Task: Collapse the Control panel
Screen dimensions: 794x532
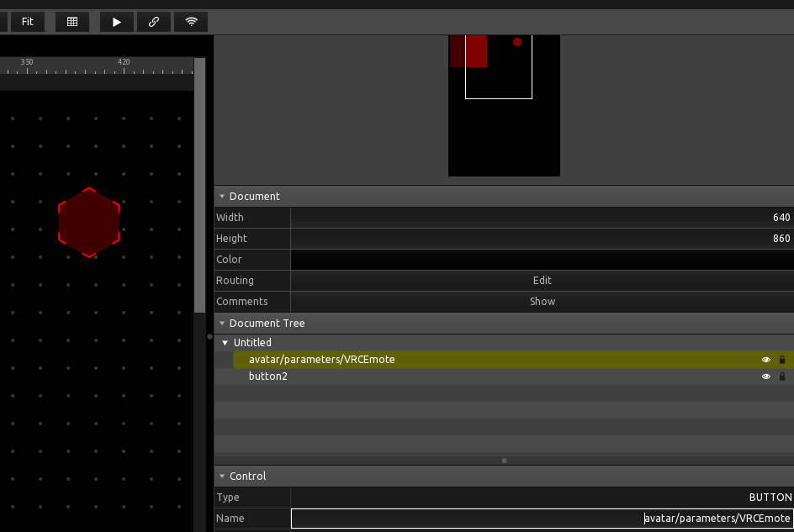Action: (221, 476)
